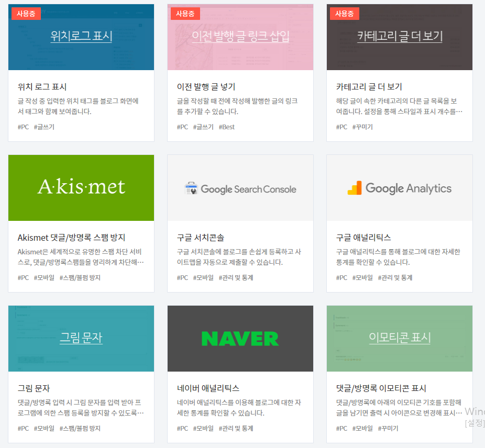Open the 구글 서치콘솔 title

tap(201, 238)
